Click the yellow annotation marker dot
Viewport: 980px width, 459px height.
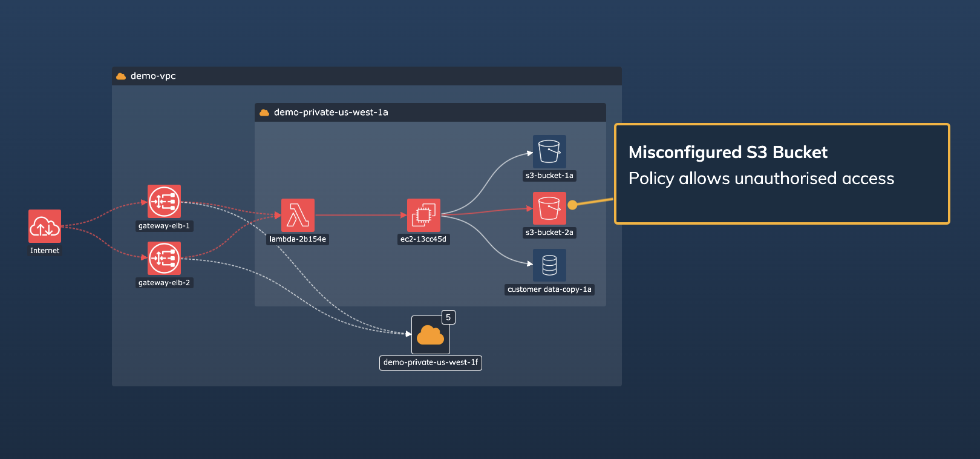pos(572,205)
